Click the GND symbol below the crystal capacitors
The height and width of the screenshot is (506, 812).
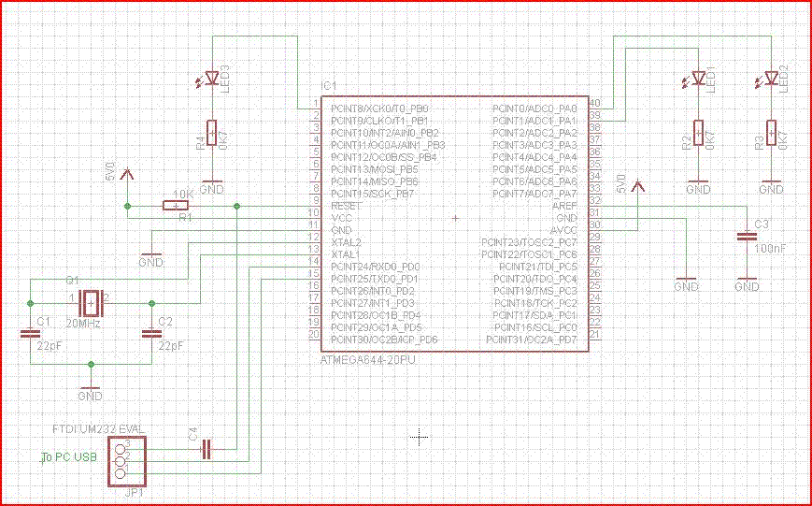(x=91, y=391)
